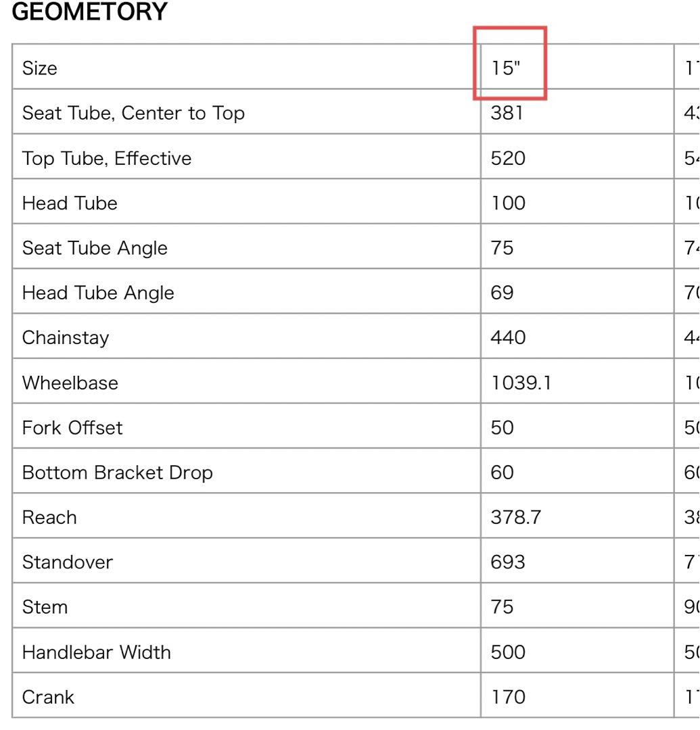Click the 381 seat tube value
This screenshot has width=700, height=730.
click(x=508, y=114)
